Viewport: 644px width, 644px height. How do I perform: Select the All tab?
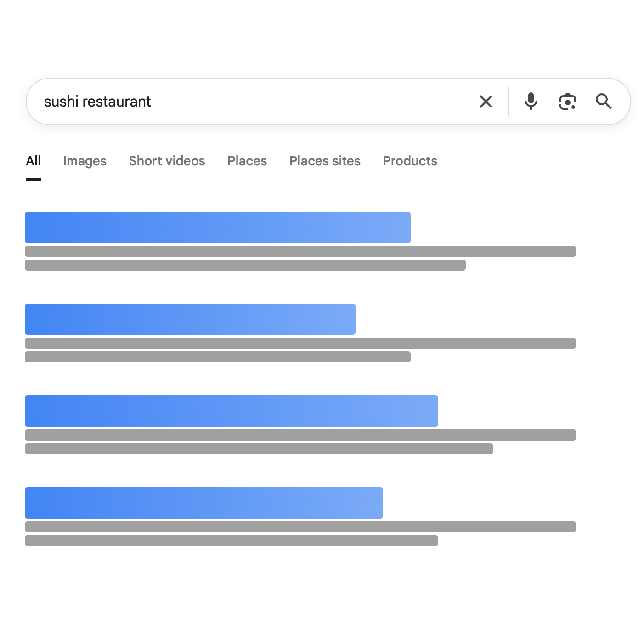click(x=33, y=161)
